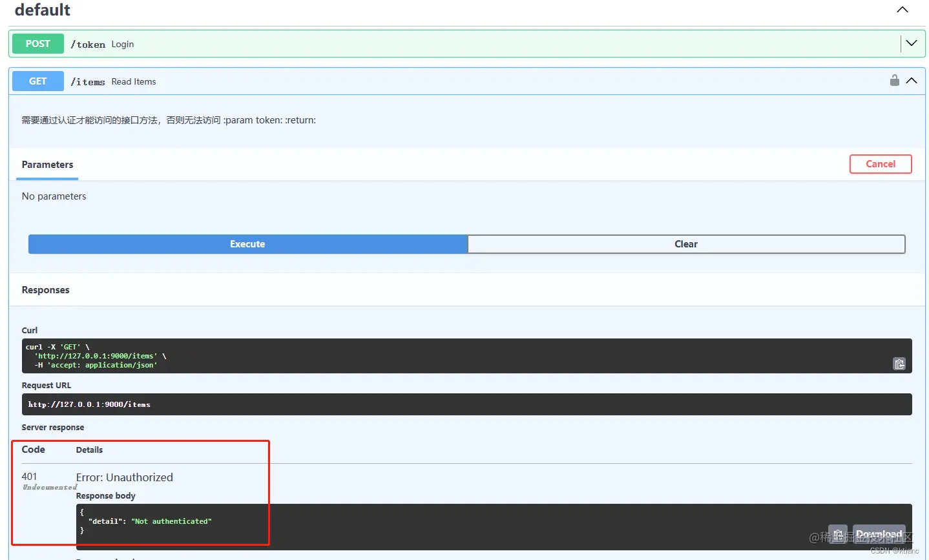Collapse the default section chevron
The width and height of the screenshot is (929, 560).
(x=903, y=10)
